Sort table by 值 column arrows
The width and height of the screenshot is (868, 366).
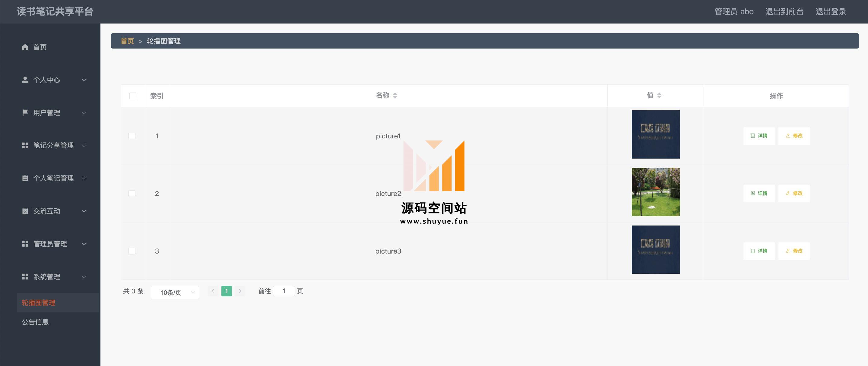pos(659,96)
